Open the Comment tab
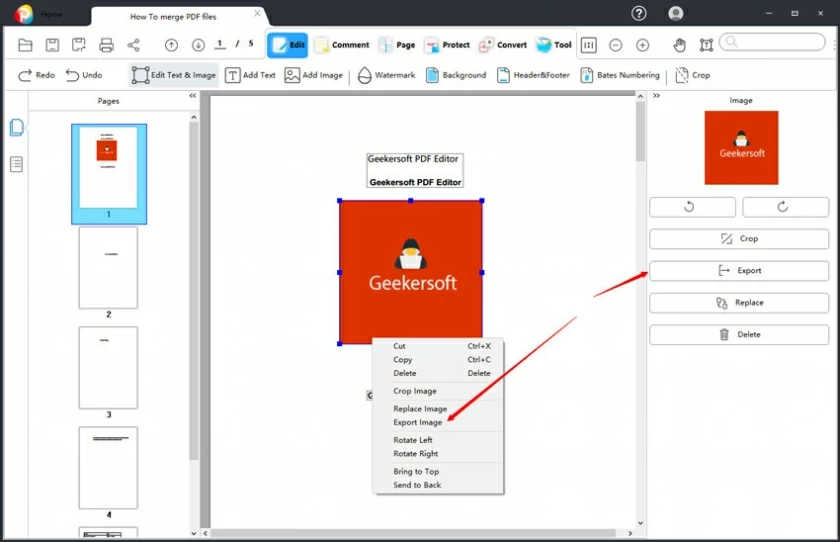 pyautogui.click(x=342, y=45)
